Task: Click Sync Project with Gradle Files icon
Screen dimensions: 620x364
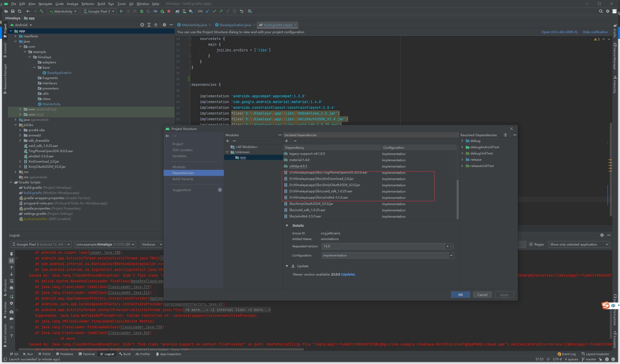Action: [177, 11]
